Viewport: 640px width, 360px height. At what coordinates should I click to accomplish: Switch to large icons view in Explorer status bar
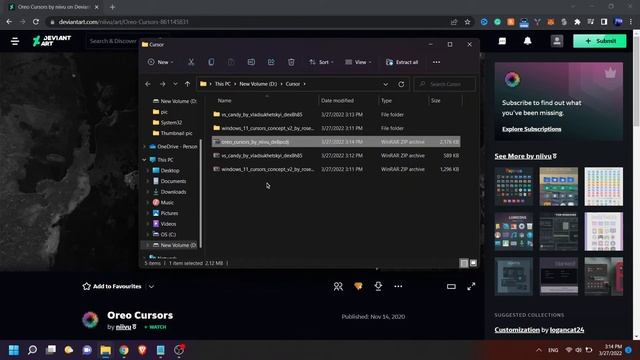[473, 263]
